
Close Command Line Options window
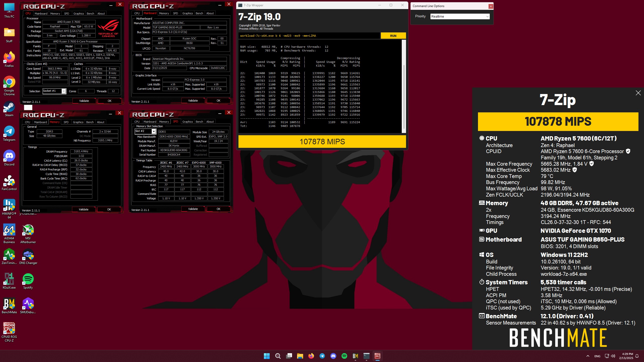[491, 6]
